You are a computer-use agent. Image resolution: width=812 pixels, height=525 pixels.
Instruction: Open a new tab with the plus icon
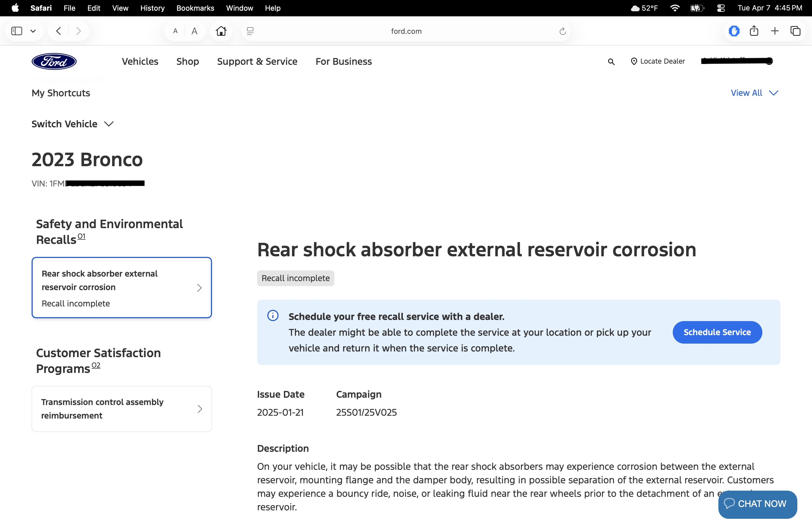tap(775, 31)
